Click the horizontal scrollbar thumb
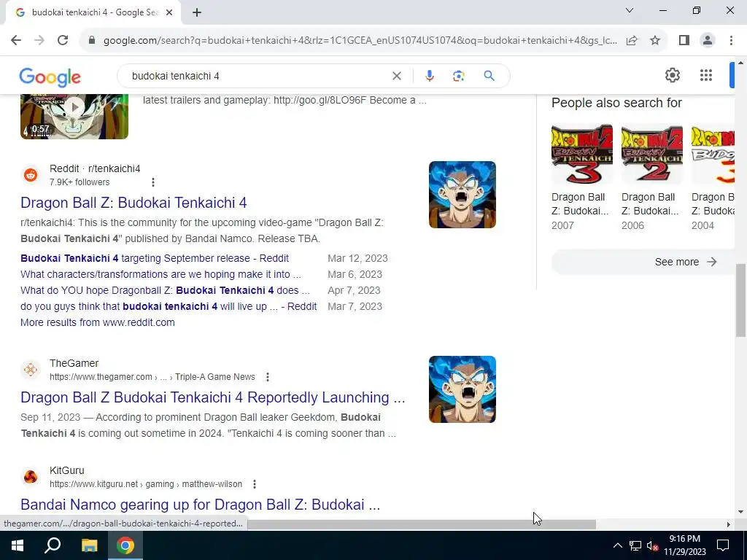The height and width of the screenshot is (560, 747). click(422, 524)
